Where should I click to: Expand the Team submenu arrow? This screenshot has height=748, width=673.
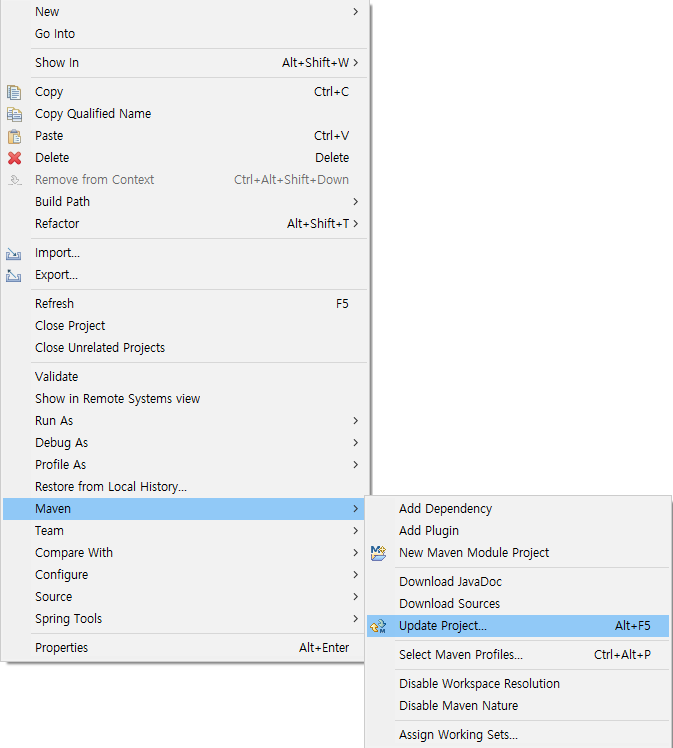(355, 530)
